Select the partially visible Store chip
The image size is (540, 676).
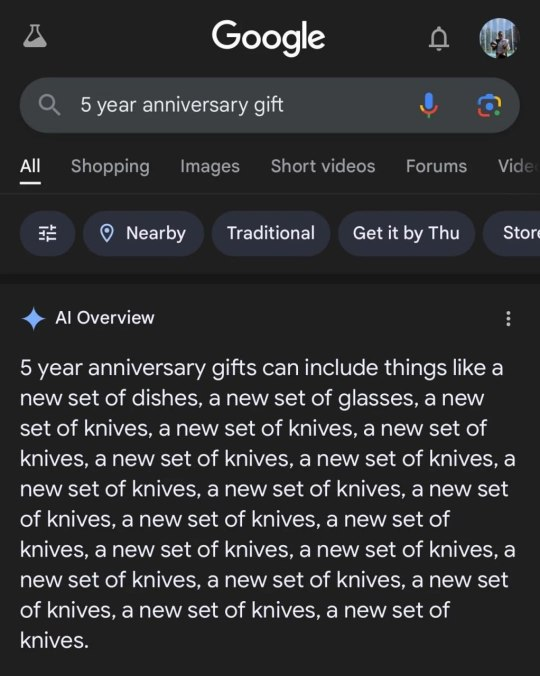tap(512, 233)
